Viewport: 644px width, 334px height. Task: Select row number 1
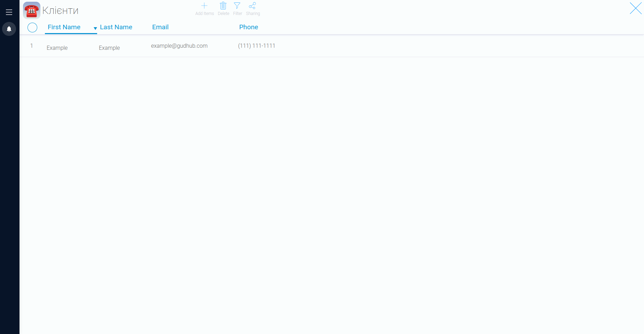tap(32, 46)
